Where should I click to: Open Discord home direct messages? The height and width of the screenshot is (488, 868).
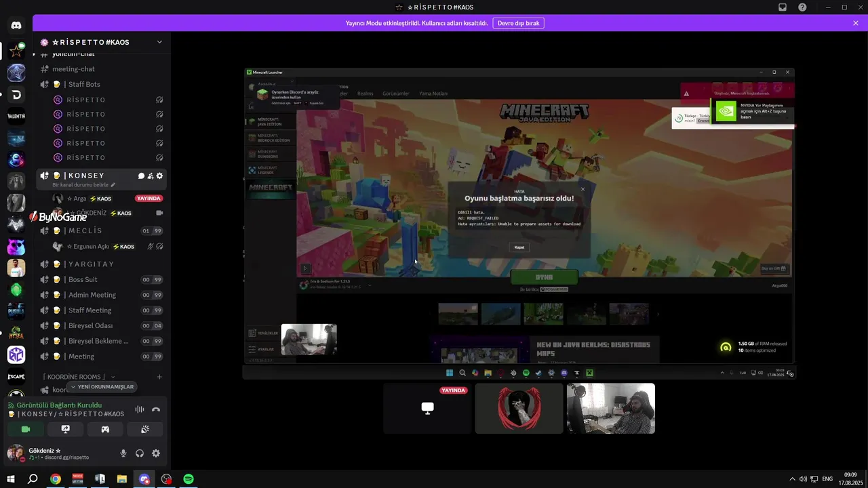pyautogui.click(x=16, y=26)
